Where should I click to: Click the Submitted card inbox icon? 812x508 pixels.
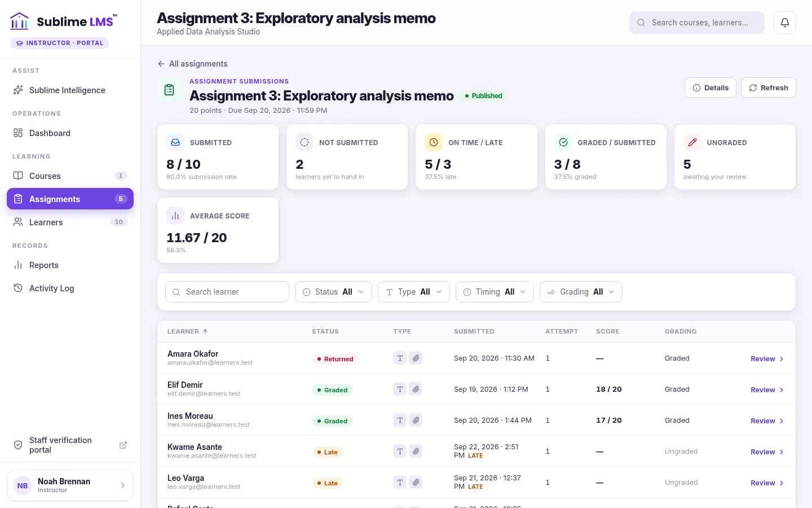point(175,142)
